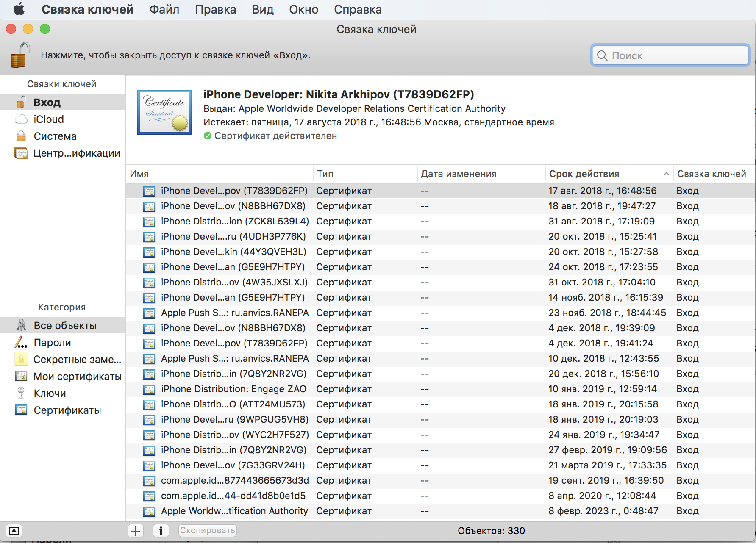Viewport: 756px width, 543px height.
Task: Select row iPhone Distrib...ov (WYC2H7F527)
Action: [x=441, y=435]
